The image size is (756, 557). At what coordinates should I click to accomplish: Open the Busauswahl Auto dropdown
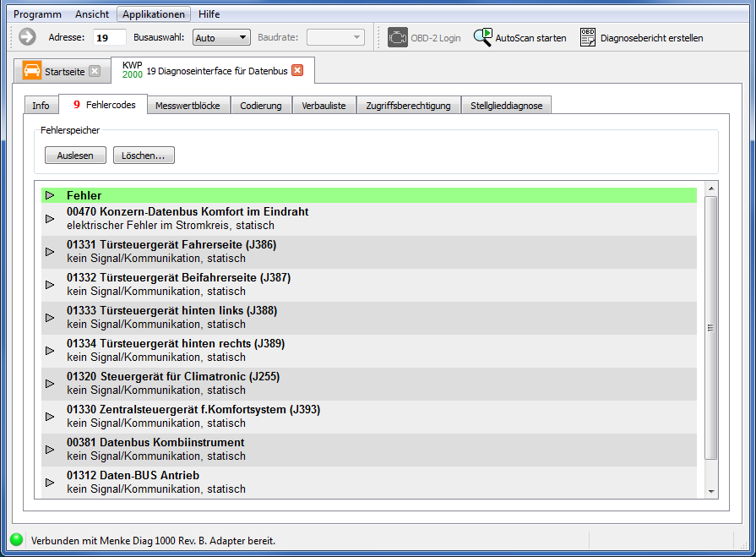pyautogui.click(x=221, y=37)
